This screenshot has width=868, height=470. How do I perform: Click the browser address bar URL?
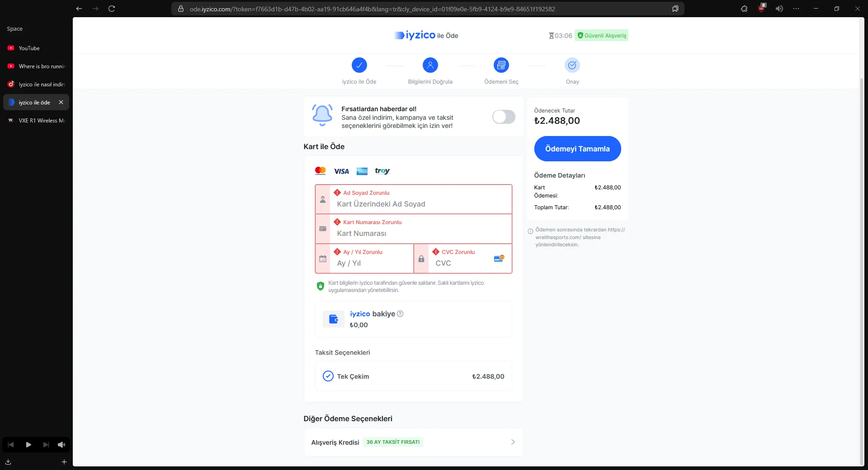pyautogui.click(x=372, y=9)
